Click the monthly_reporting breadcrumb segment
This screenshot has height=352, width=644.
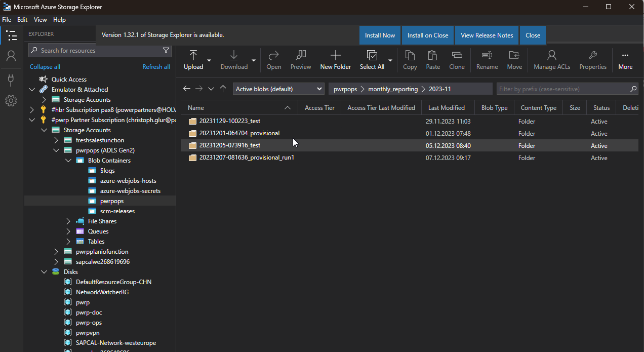click(x=393, y=89)
